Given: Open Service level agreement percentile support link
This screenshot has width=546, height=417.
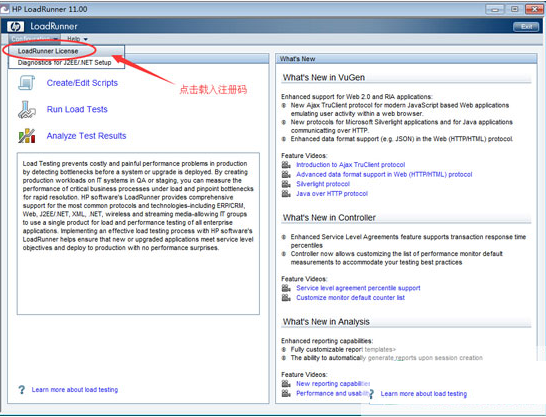Looking at the screenshot, I should [358, 288].
